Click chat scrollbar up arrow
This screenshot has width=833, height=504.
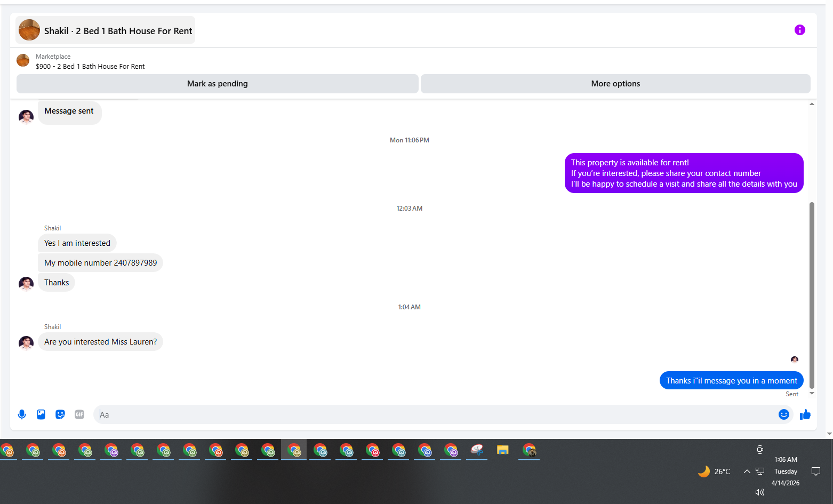812,104
